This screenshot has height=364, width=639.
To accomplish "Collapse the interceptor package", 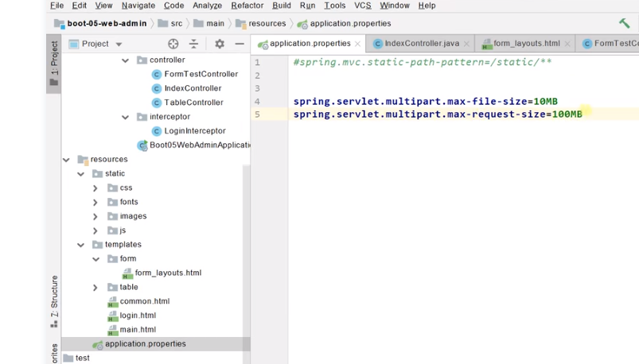I will [x=125, y=118].
